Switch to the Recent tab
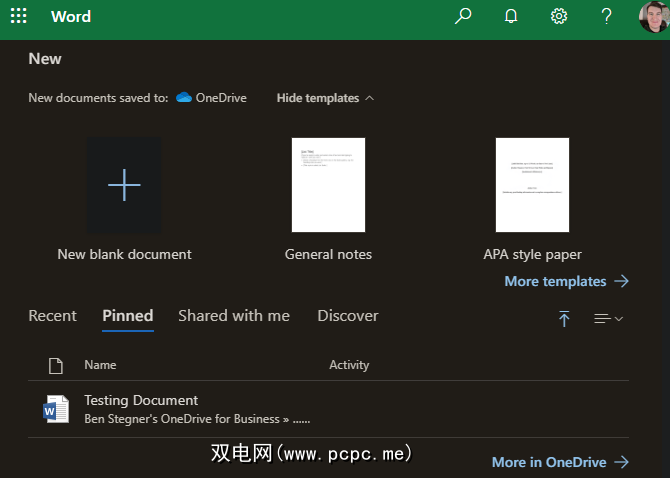This screenshot has width=670, height=478. tap(52, 316)
